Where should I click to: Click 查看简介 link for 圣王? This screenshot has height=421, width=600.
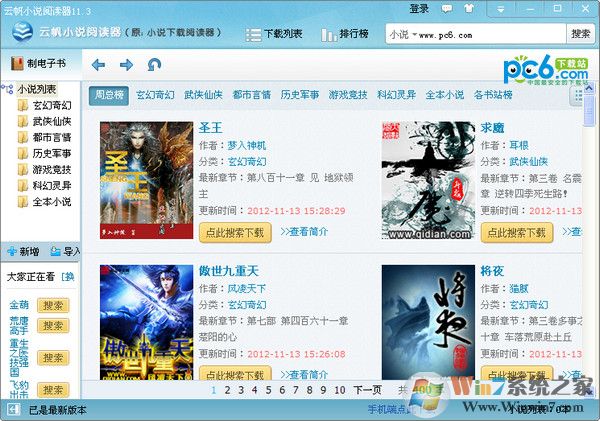[x=304, y=232]
